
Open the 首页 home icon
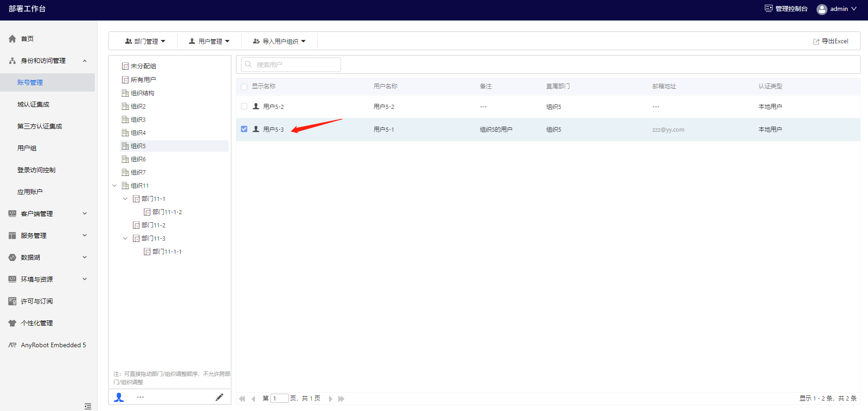coord(12,39)
